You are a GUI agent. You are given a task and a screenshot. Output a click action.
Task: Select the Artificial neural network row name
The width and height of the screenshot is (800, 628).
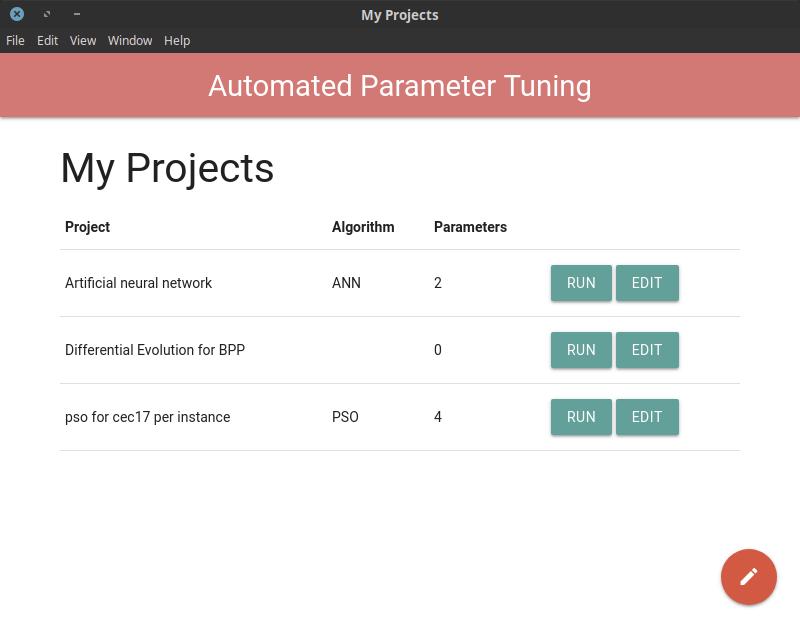(x=138, y=283)
